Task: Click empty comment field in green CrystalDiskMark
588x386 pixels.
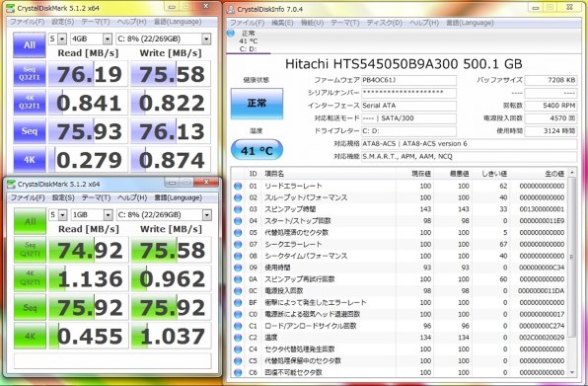Action: click(112, 361)
